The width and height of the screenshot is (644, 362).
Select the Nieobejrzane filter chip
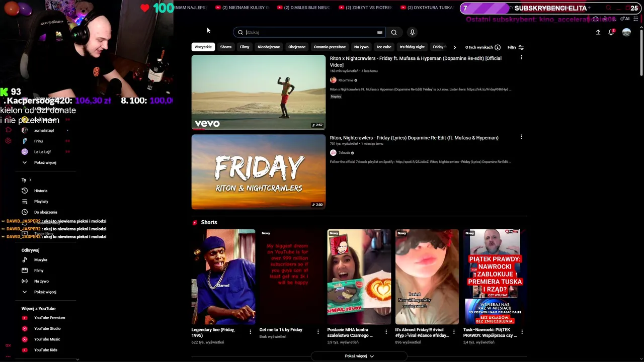pos(269,47)
